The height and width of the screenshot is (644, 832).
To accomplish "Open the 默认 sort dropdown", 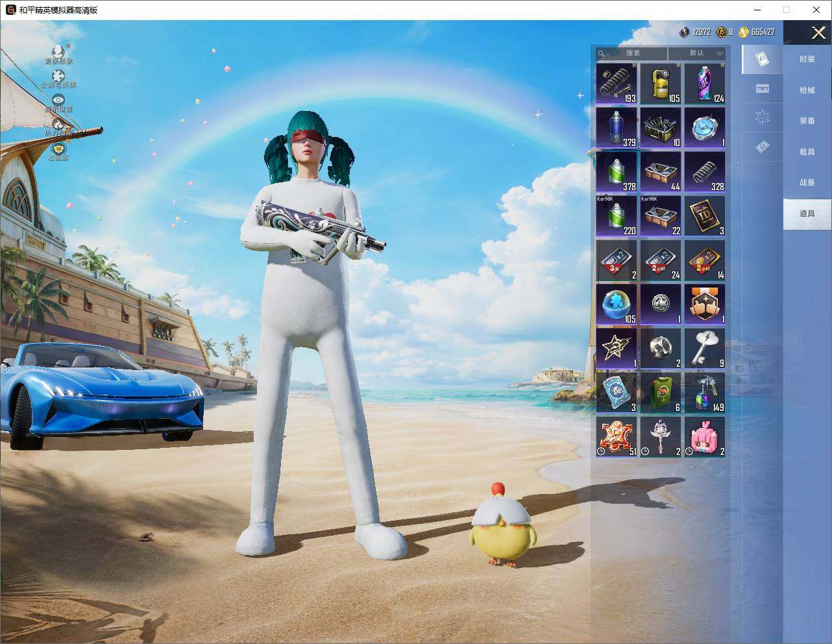I will pos(696,53).
